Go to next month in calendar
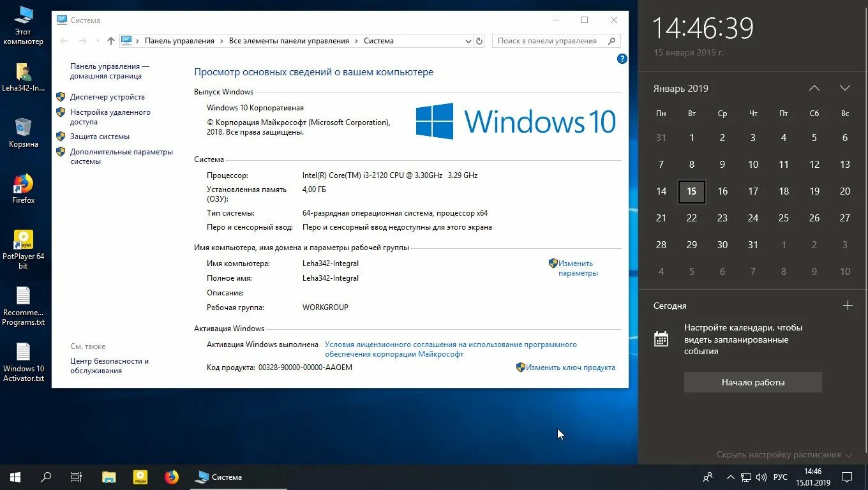Screen dimensions: 868x490 point(845,88)
